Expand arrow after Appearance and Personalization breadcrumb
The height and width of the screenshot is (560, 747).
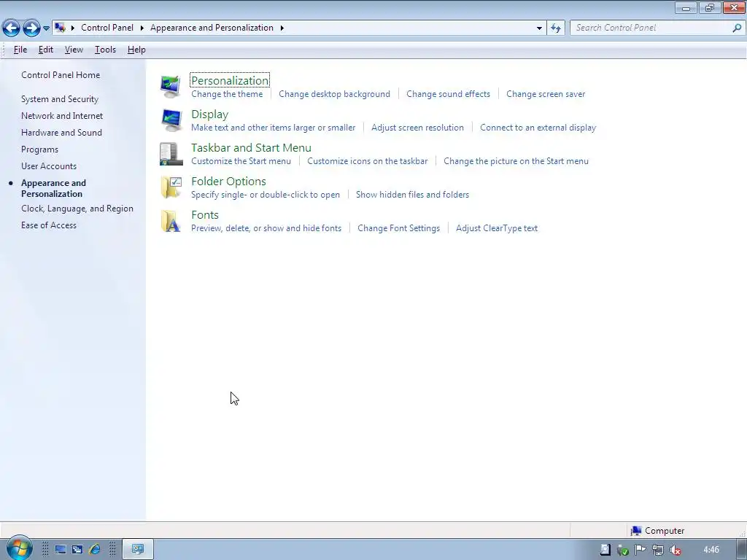[282, 28]
